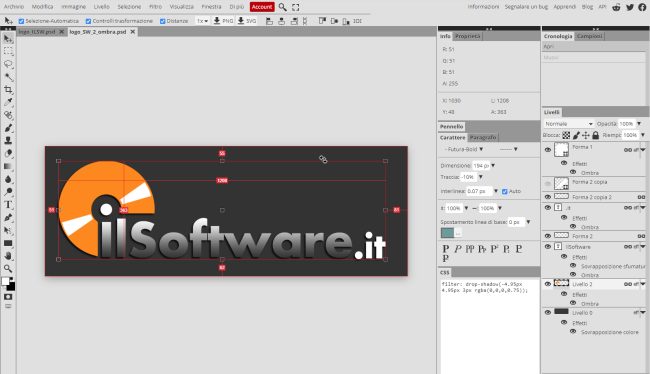Viewport: 650px width, 374px height.
Task: Lock image pixels brush icon
Action: click(576, 135)
